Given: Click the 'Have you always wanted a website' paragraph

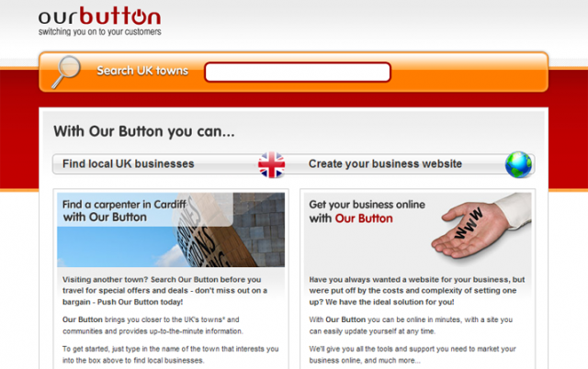Looking at the screenshot, I should (x=417, y=291).
